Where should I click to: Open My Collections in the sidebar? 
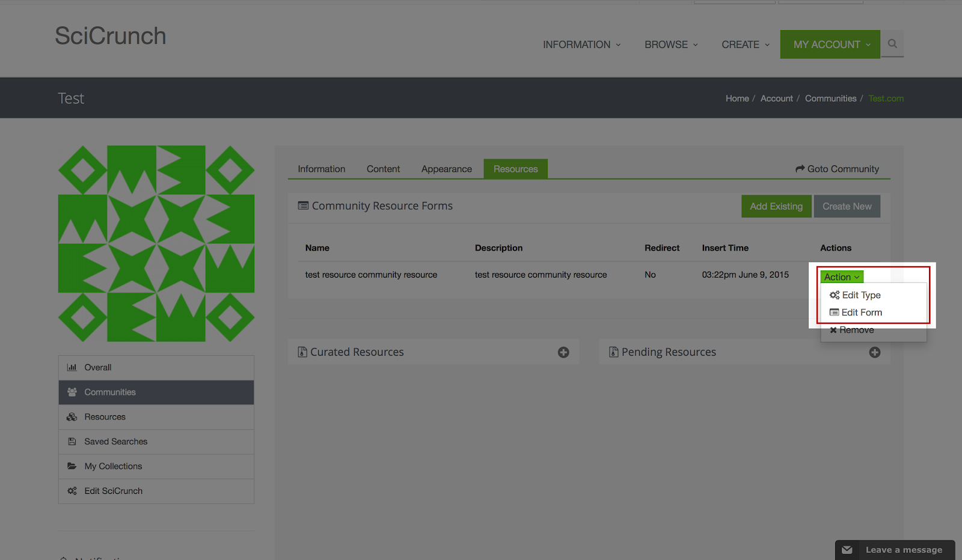(x=156, y=466)
